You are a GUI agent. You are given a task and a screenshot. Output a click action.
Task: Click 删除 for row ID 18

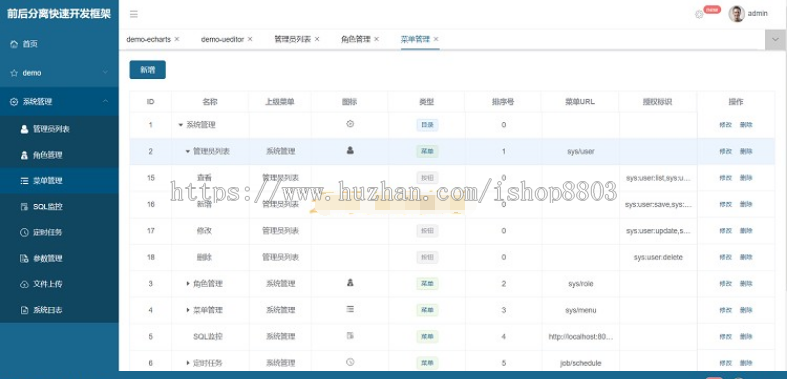pos(746,257)
